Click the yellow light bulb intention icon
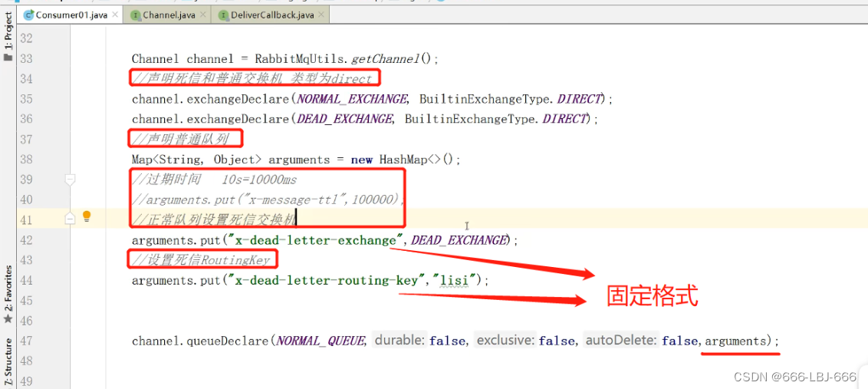The height and width of the screenshot is (389, 868). click(87, 216)
